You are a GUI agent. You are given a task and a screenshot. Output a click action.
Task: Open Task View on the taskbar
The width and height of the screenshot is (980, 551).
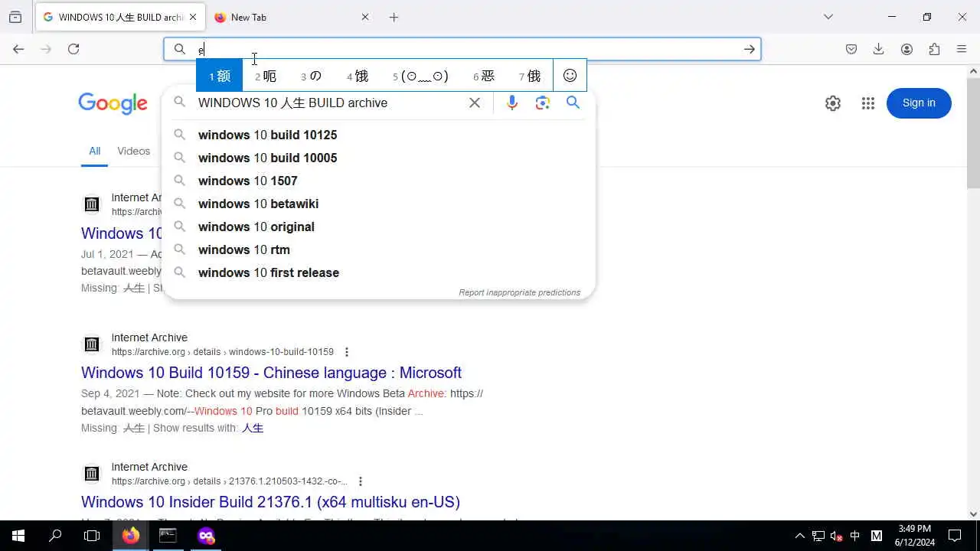click(x=92, y=536)
